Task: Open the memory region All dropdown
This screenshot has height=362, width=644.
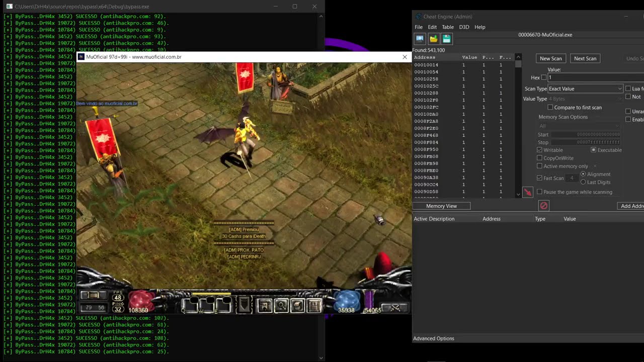Action: [x=579, y=126]
